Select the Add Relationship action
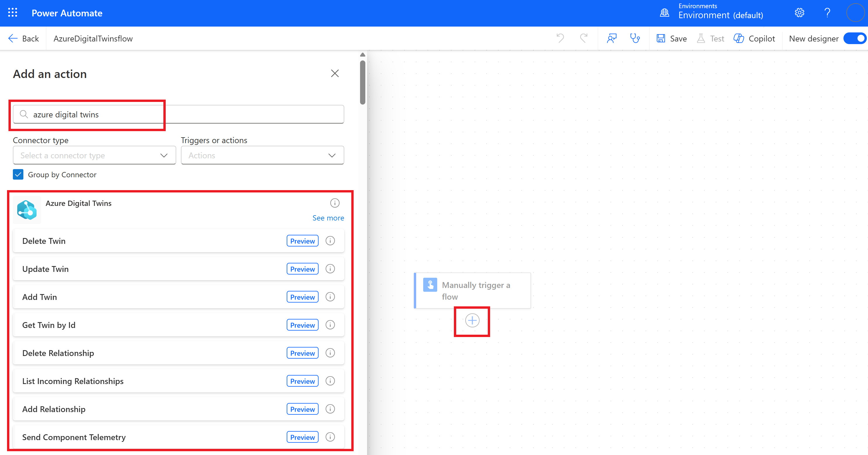The height and width of the screenshot is (455, 868). coord(53,409)
